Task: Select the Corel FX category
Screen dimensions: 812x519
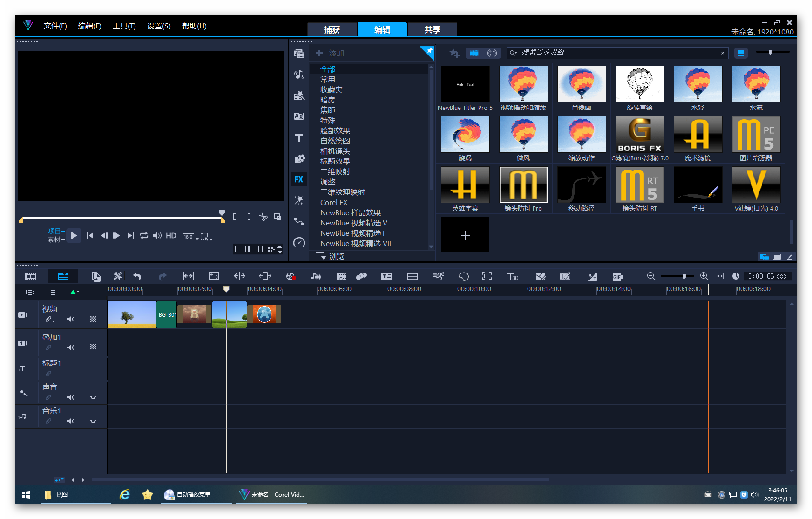Action: point(334,202)
